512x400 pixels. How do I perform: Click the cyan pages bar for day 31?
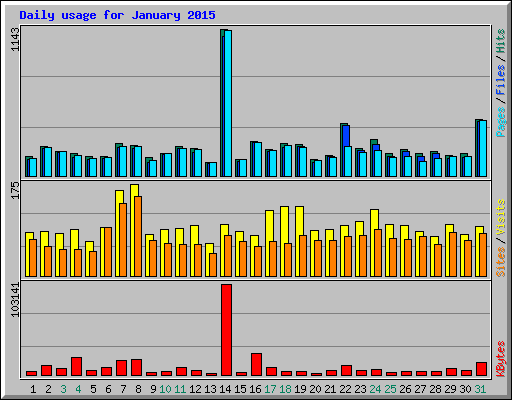point(483,148)
